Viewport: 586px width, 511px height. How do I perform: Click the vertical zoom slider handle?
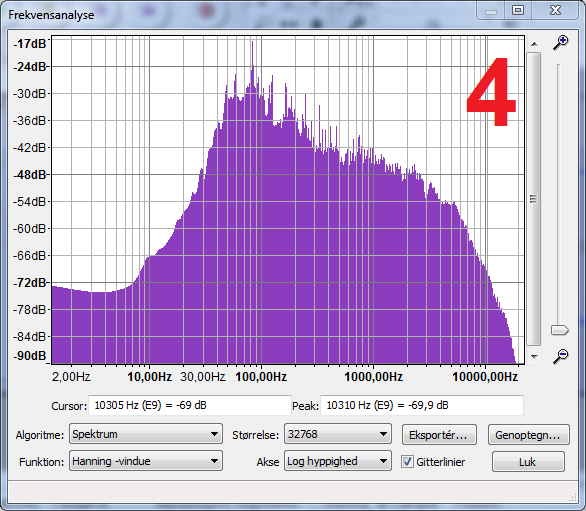[x=559, y=330]
